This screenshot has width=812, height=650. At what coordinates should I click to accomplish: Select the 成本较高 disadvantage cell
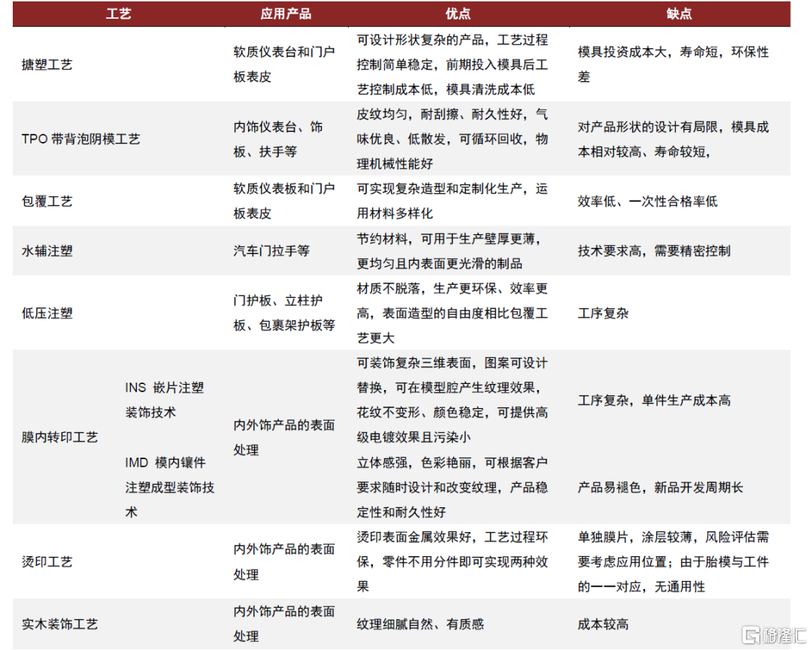[603, 624]
